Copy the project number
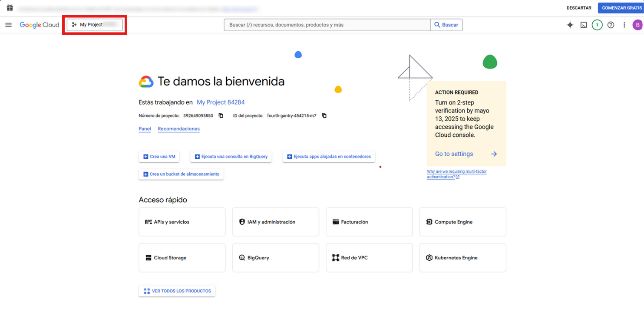 [221, 115]
